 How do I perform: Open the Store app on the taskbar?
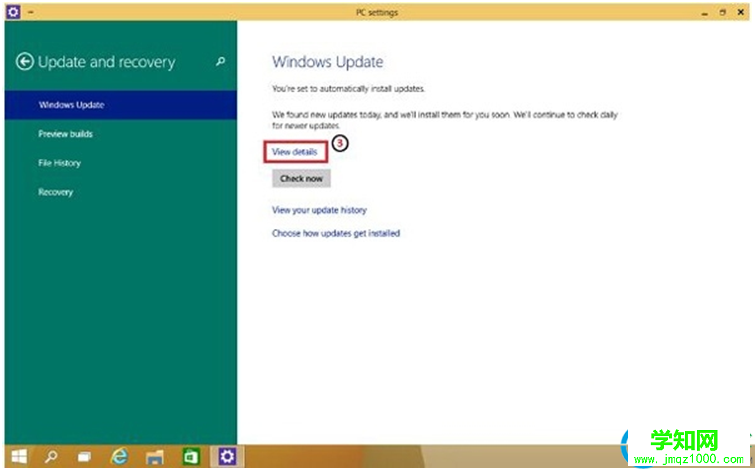click(x=191, y=456)
